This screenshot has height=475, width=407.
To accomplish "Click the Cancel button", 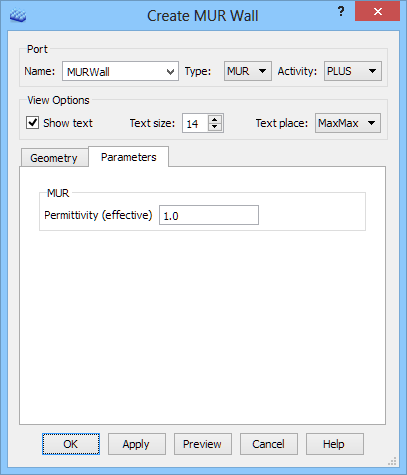I will 268,444.
